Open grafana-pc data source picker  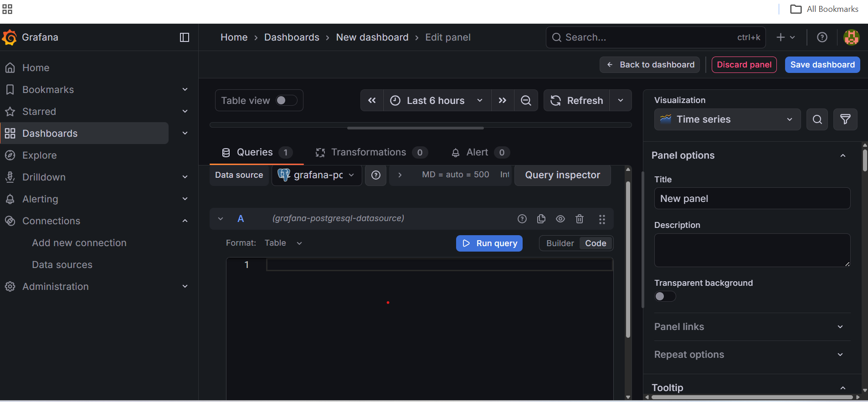[x=317, y=175]
